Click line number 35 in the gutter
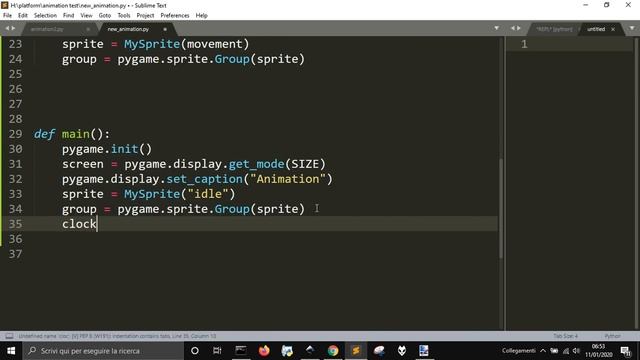The width and height of the screenshot is (640, 360). tap(16, 224)
